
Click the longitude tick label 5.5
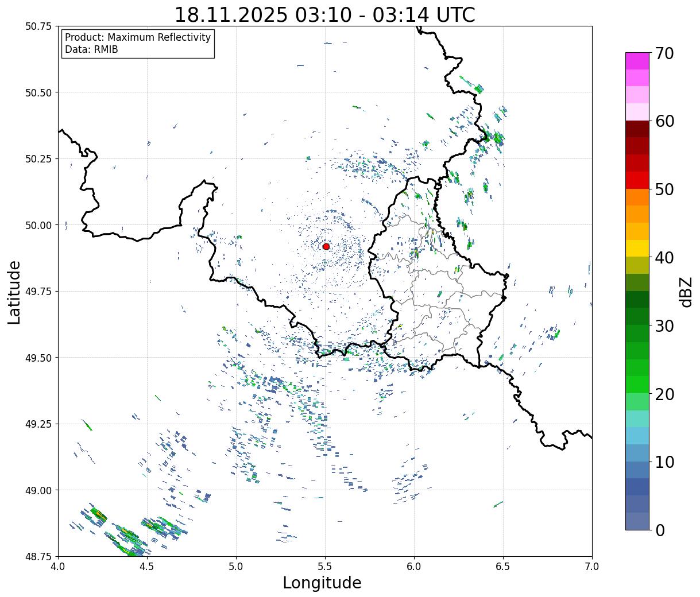(325, 567)
